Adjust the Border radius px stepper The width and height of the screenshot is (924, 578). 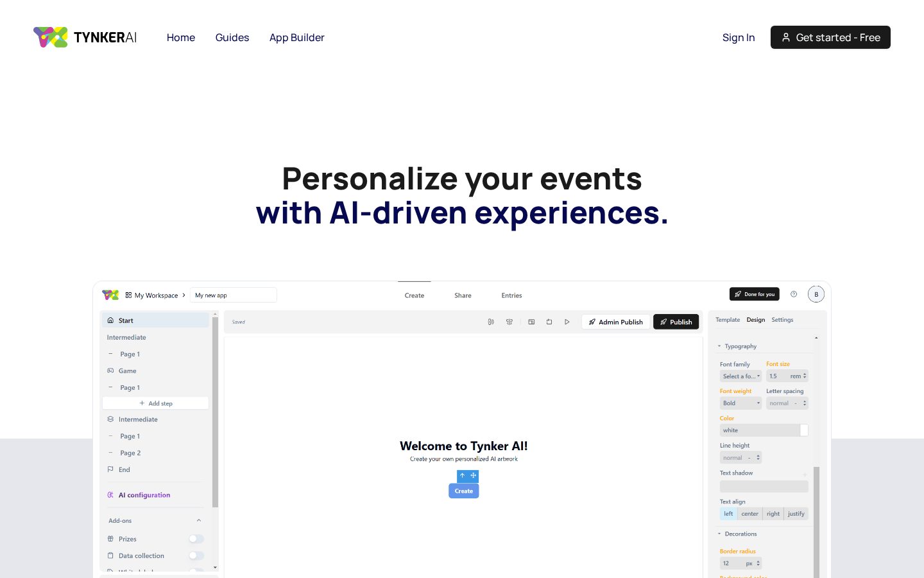758,563
